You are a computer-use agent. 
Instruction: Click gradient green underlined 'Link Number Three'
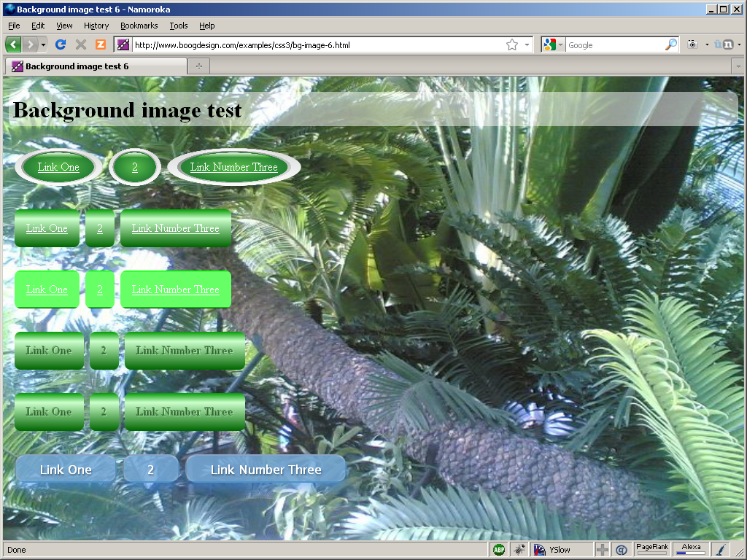click(x=176, y=228)
